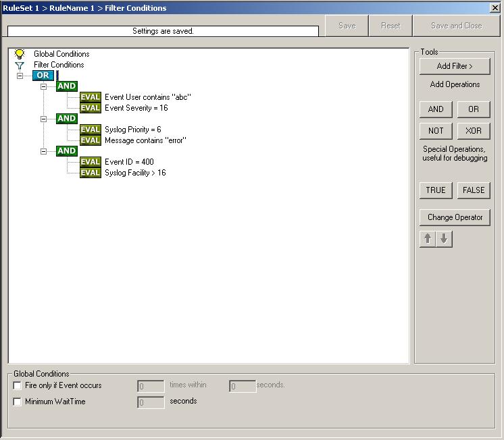504x440 pixels.
Task: Add a NOT operation
Action: tap(436, 131)
